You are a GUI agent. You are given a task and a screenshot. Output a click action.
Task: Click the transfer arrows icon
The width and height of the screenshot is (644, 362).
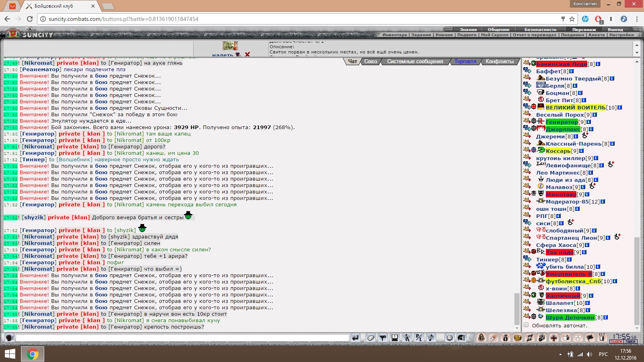530,338
